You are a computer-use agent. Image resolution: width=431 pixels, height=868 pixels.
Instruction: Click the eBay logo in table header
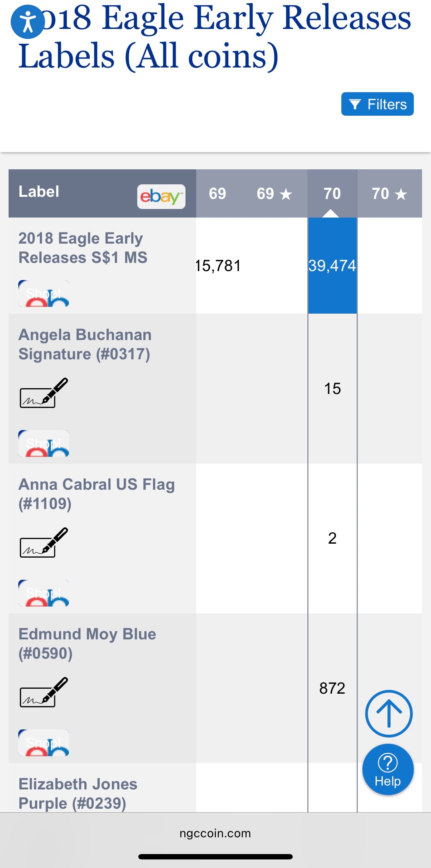pos(161,196)
